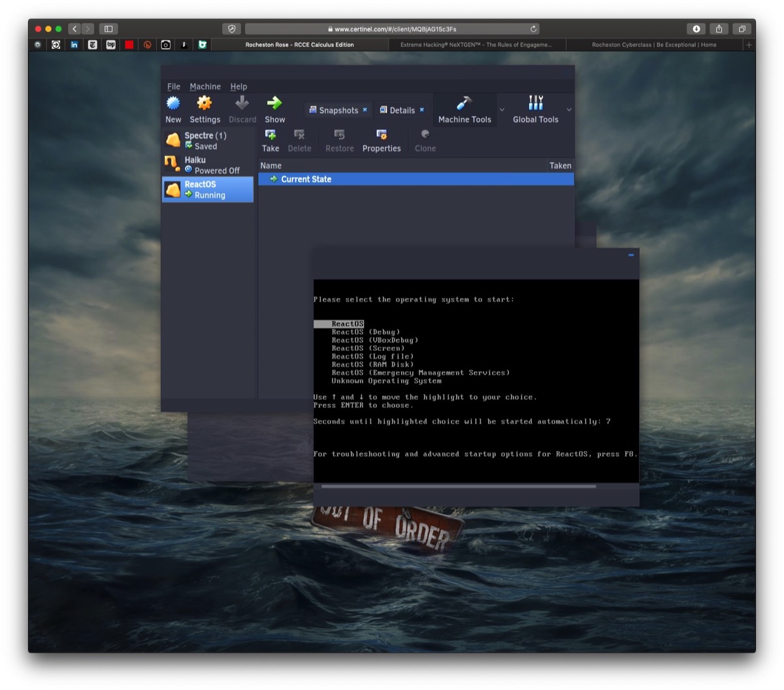Select the ReactOS (Screen) boot entry
784x690 pixels.
[368, 348]
